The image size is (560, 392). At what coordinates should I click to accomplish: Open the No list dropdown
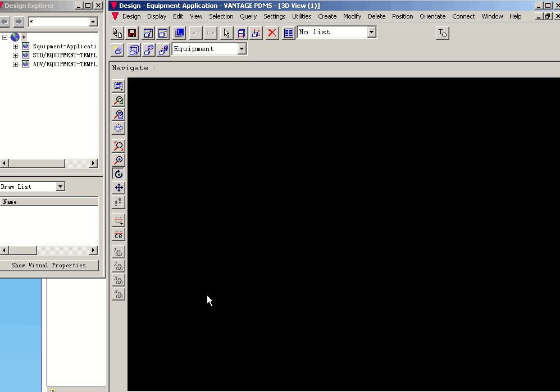click(x=371, y=32)
